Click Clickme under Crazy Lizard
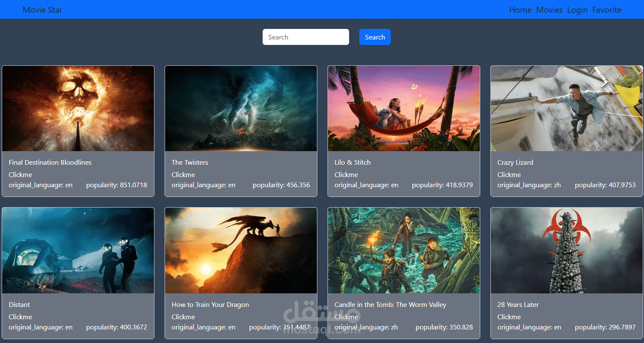 tap(509, 174)
